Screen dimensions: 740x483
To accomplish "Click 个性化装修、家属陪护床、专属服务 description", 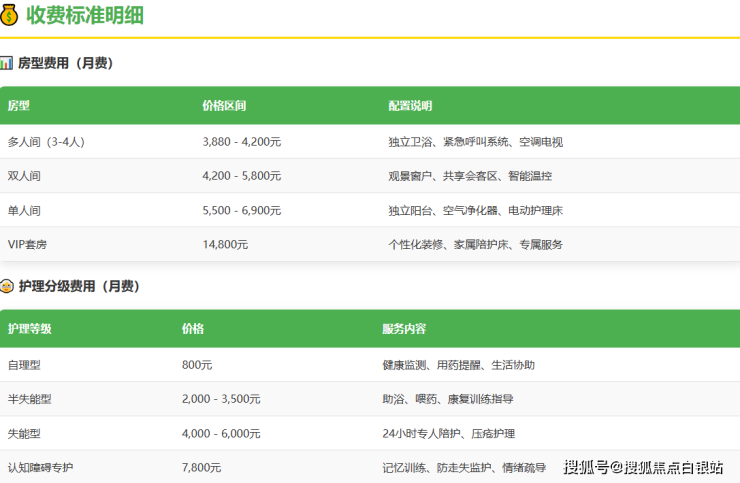I will (x=475, y=244).
